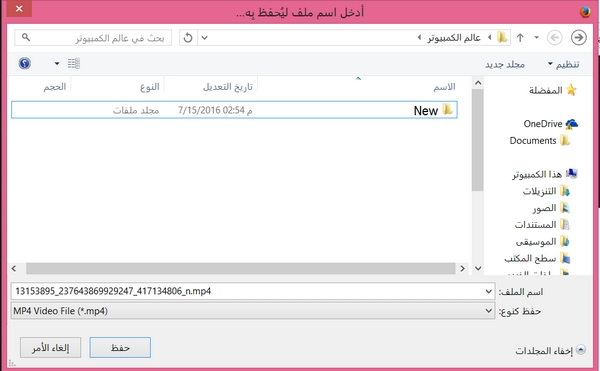
Task: Click the Documents folder icon
Action: point(565,140)
